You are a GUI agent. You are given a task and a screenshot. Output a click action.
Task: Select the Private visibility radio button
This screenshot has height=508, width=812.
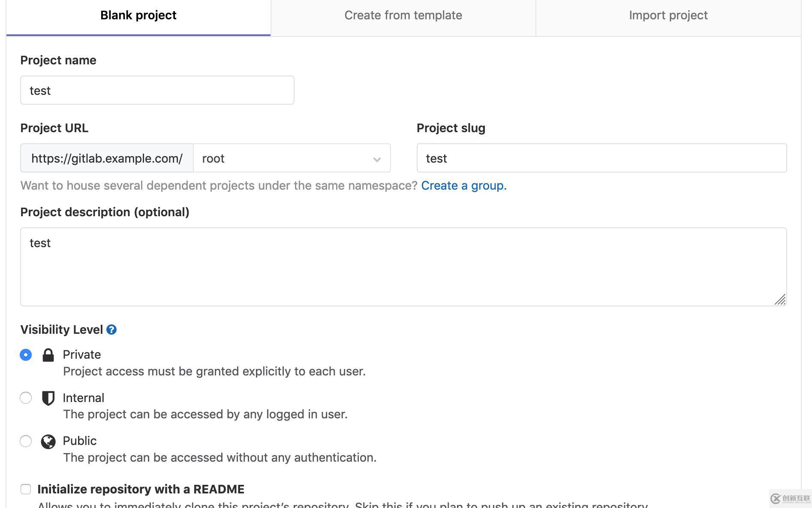[26, 355]
